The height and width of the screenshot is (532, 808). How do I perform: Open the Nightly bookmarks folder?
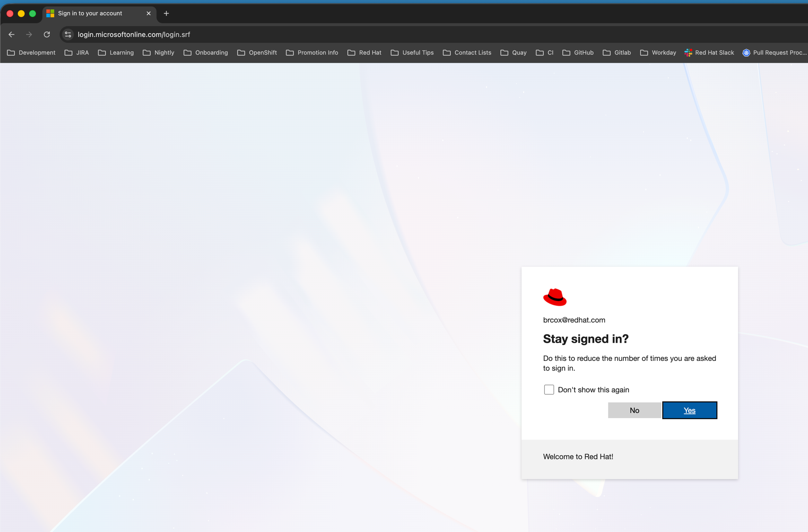click(x=158, y=52)
